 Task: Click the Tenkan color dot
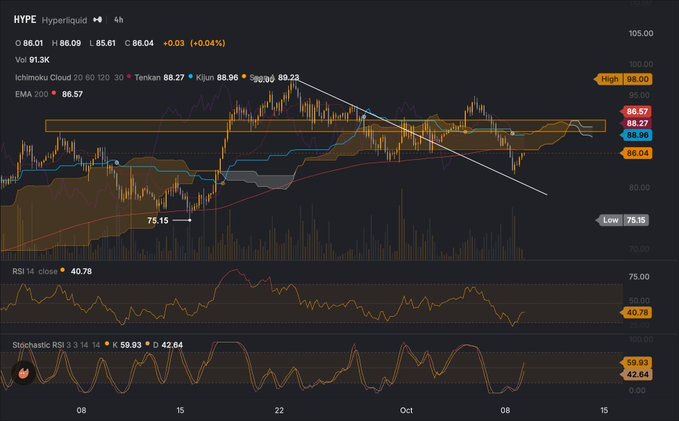pos(129,76)
